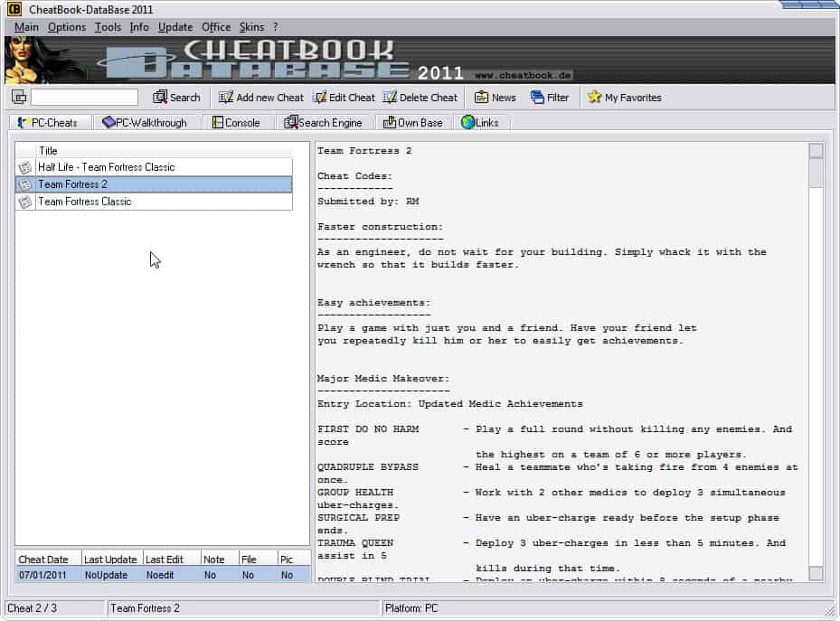Click icon beside the Team Fortress Classic row
Viewport: 840px width, 621px height.
(24, 202)
